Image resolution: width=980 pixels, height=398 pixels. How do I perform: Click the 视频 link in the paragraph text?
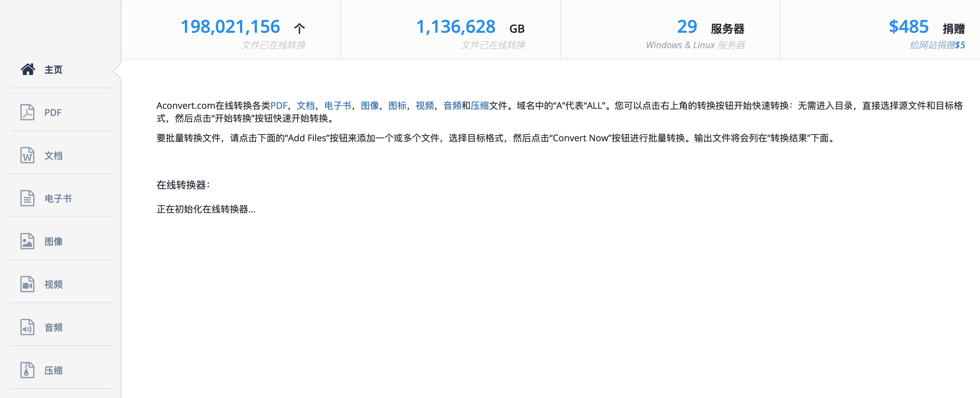[425, 105]
